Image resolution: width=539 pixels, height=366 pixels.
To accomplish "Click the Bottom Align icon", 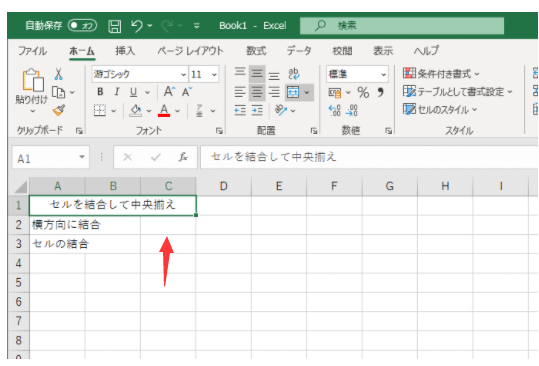I will (274, 75).
